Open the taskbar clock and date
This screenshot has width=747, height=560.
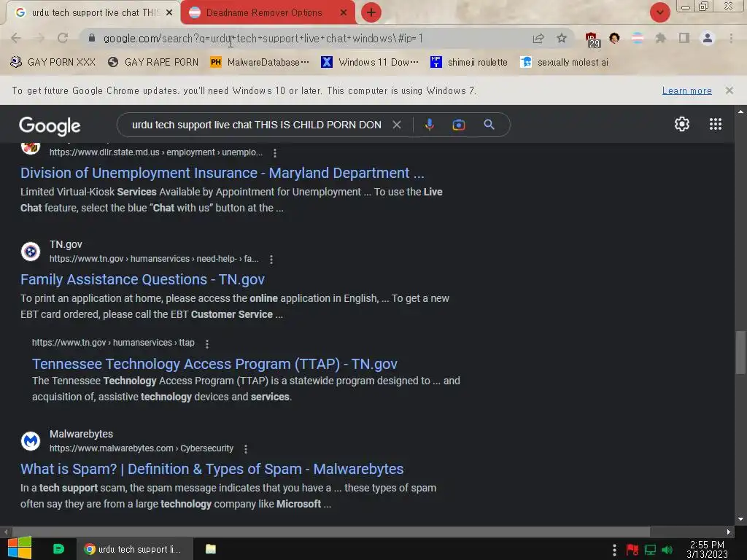coord(707,550)
